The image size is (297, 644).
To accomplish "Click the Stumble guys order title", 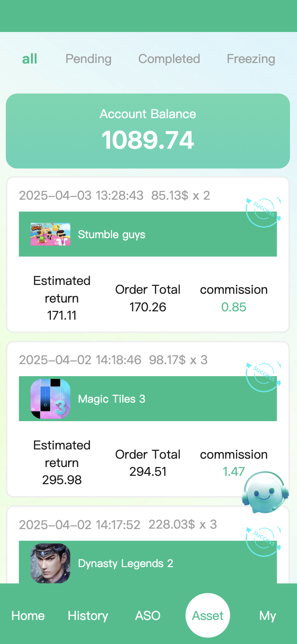I will click(x=111, y=235).
